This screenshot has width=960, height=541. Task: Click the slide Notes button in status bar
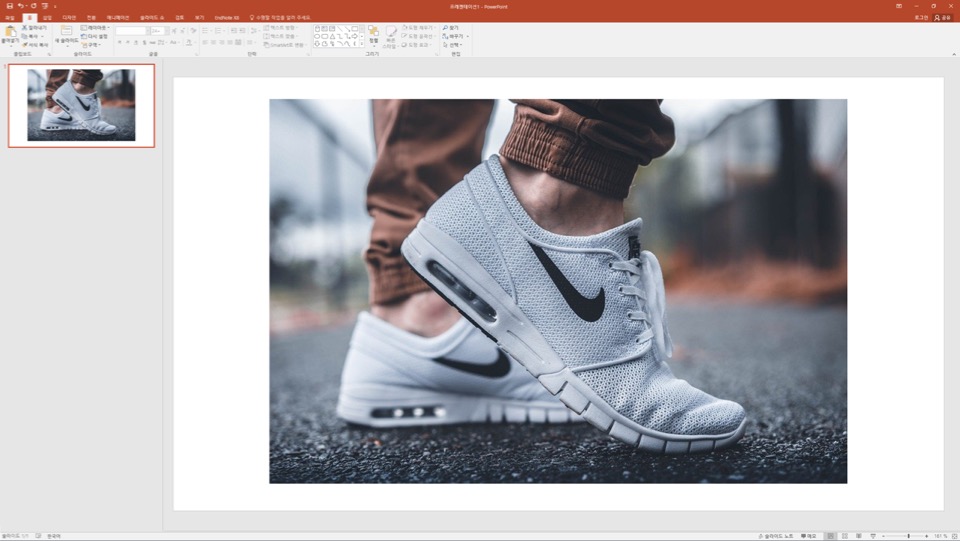click(x=776, y=536)
